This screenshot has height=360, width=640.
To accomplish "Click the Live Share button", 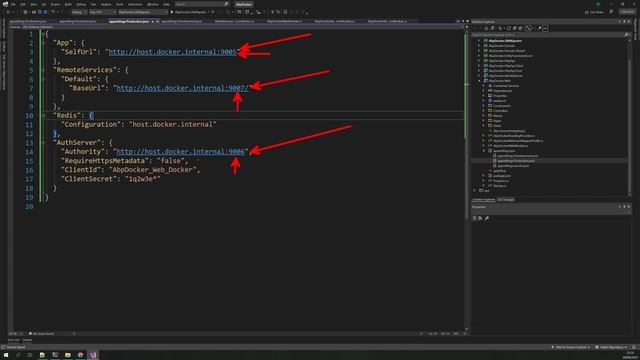I will pos(594,12).
